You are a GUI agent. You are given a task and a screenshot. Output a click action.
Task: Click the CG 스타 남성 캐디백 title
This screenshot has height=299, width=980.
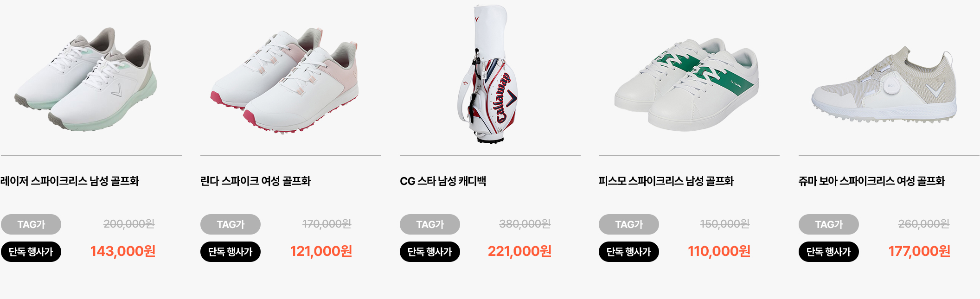tap(443, 181)
